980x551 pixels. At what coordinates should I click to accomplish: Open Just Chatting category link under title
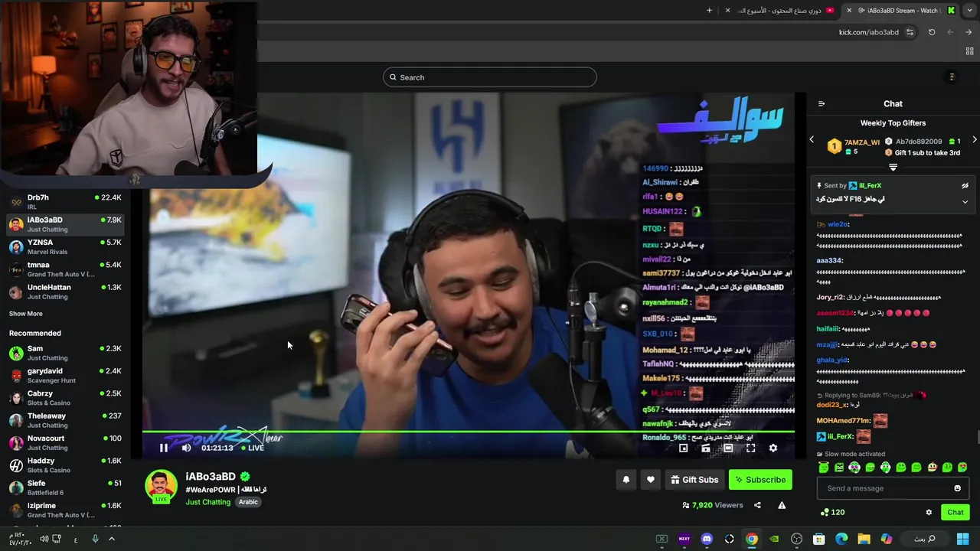(x=207, y=502)
